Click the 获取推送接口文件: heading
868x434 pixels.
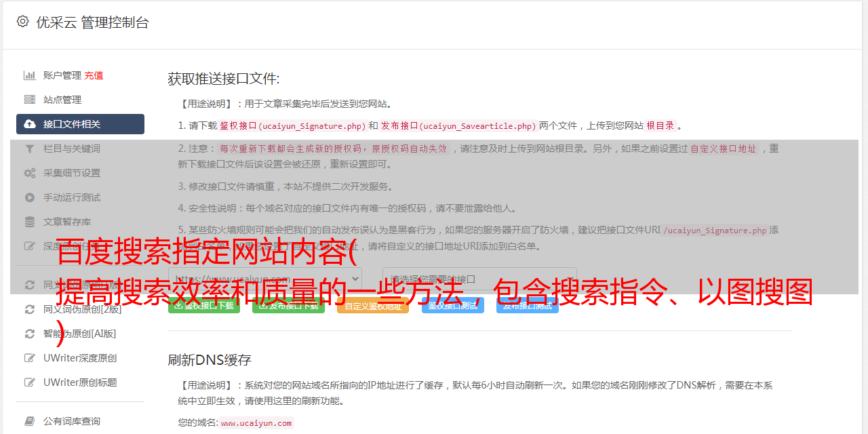coord(224,79)
